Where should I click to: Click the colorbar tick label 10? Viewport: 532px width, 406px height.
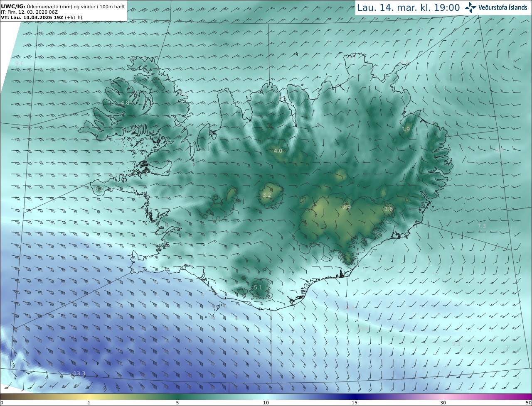pyautogui.click(x=266, y=403)
